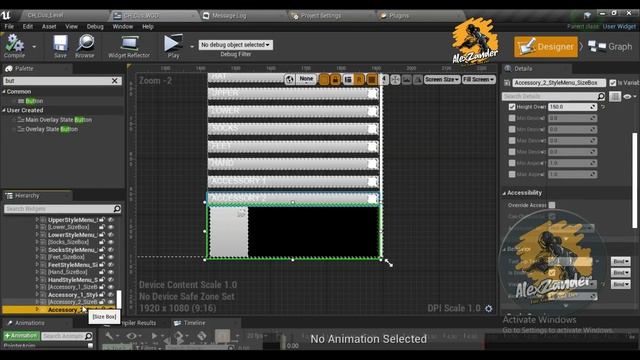640x360 pixels.
Task: Open the None culture dropdown
Action: tap(306, 79)
